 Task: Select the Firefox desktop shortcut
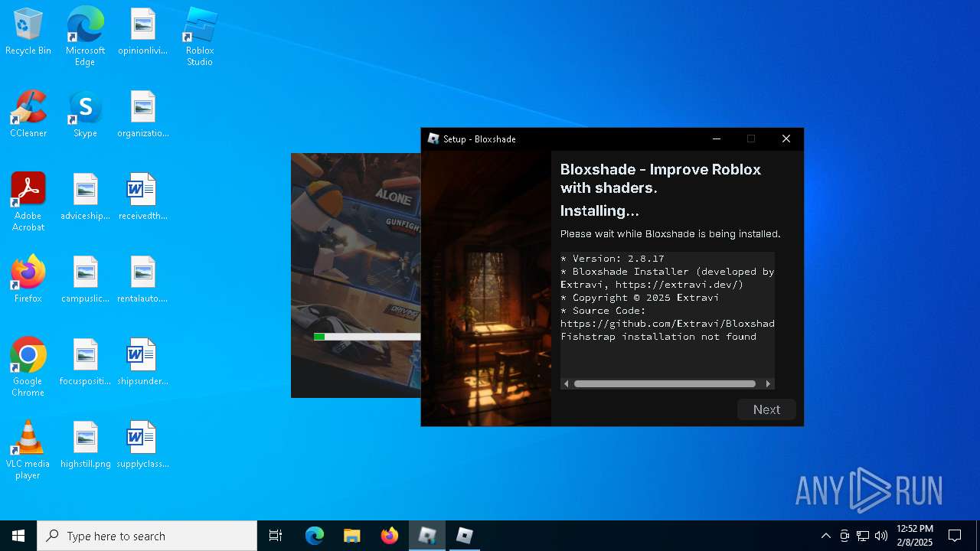click(x=28, y=280)
